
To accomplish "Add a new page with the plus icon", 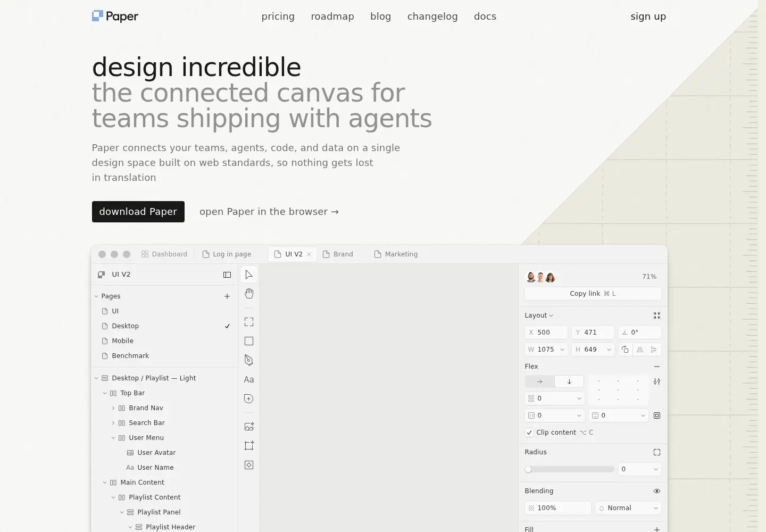I will pyautogui.click(x=227, y=296).
